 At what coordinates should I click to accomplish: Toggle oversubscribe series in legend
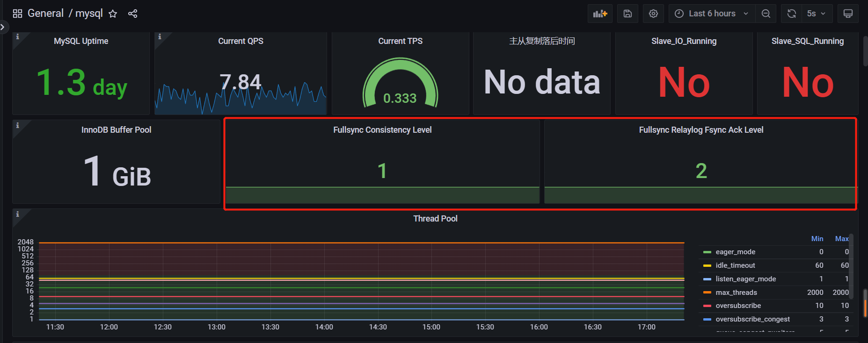pyautogui.click(x=738, y=306)
